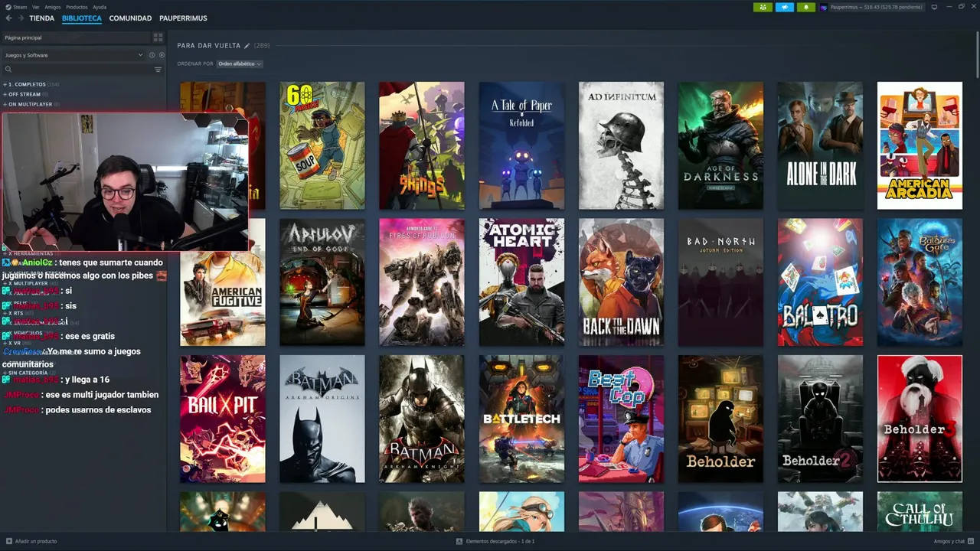This screenshot has height=551, width=980.
Task: Click inside the library search field
Action: point(82,70)
